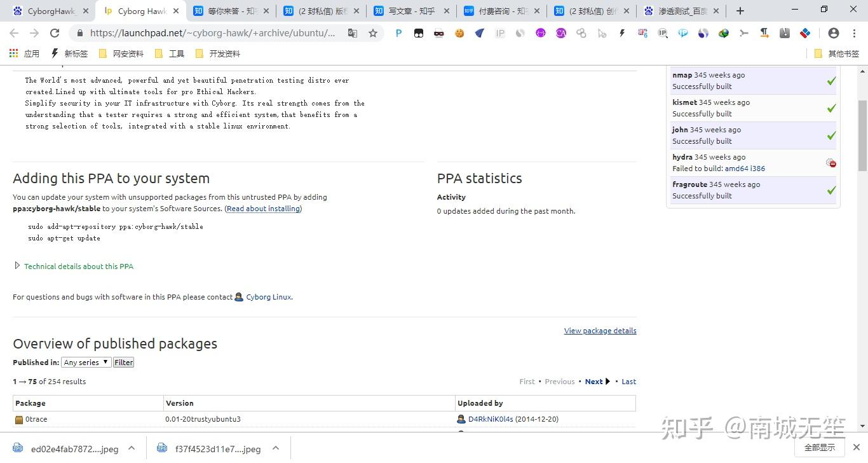Click the nmap build entry
The height and width of the screenshot is (463, 868).
tap(753, 81)
